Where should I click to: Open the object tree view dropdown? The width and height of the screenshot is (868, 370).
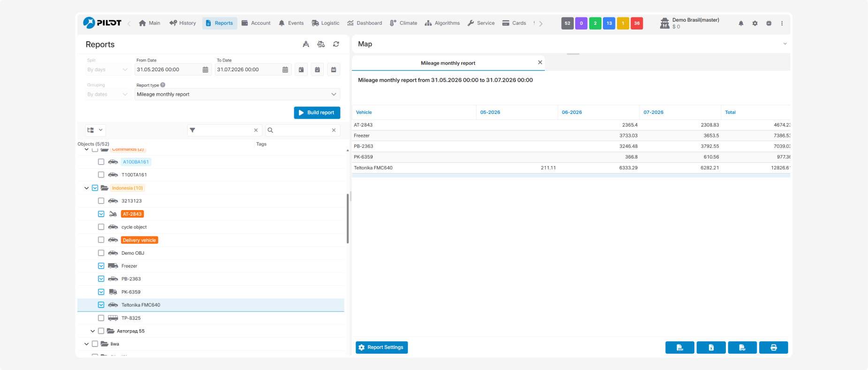(x=95, y=130)
